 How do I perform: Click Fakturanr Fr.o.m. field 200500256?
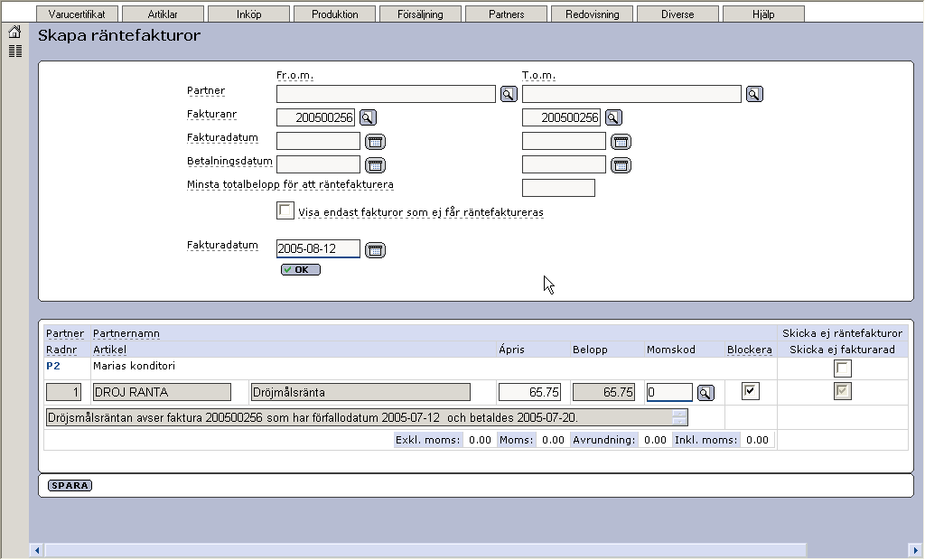pos(315,118)
